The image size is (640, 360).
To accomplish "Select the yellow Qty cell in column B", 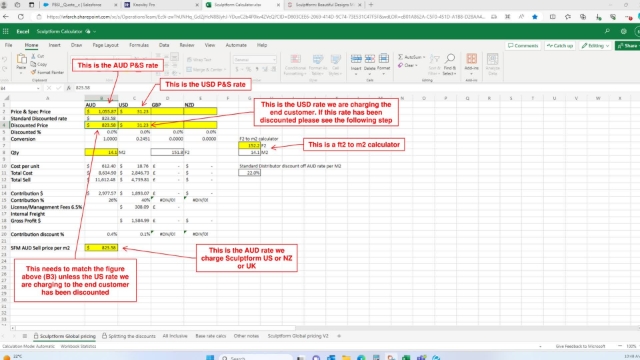I will [x=101, y=152].
